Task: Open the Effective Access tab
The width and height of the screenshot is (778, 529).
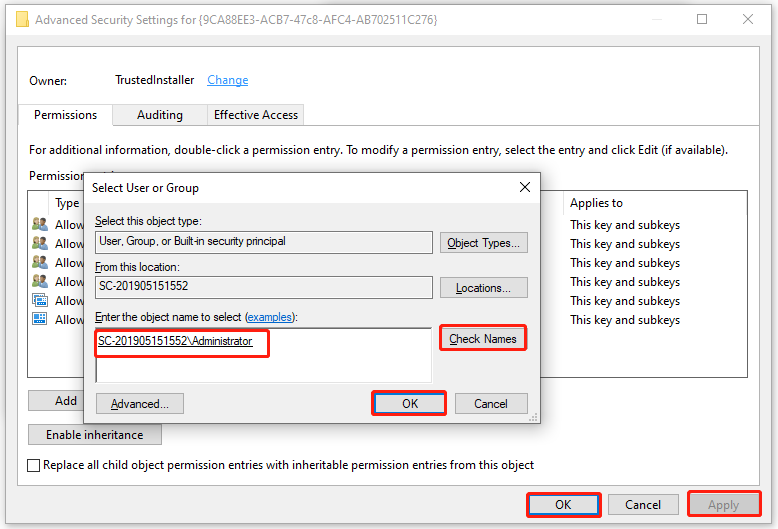Action: 256,115
